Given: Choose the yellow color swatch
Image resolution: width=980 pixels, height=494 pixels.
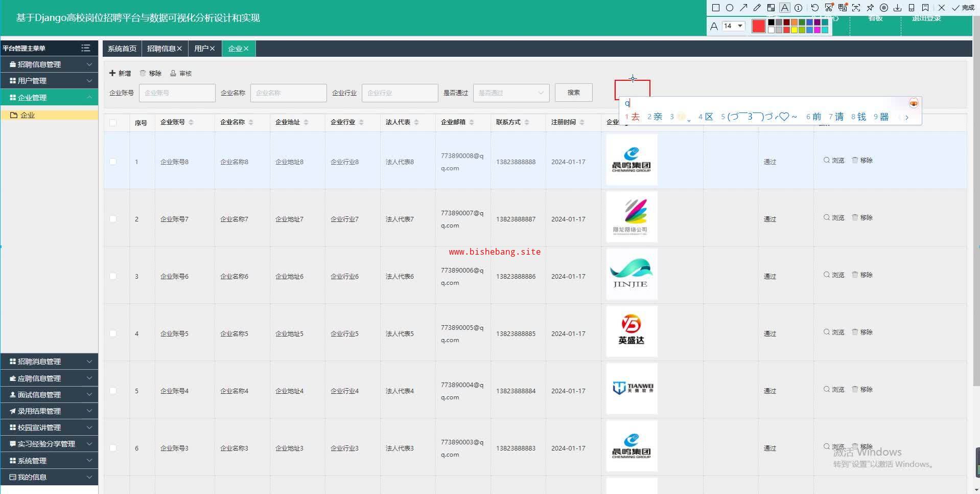Looking at the screenshot, I should pos(794,30).
